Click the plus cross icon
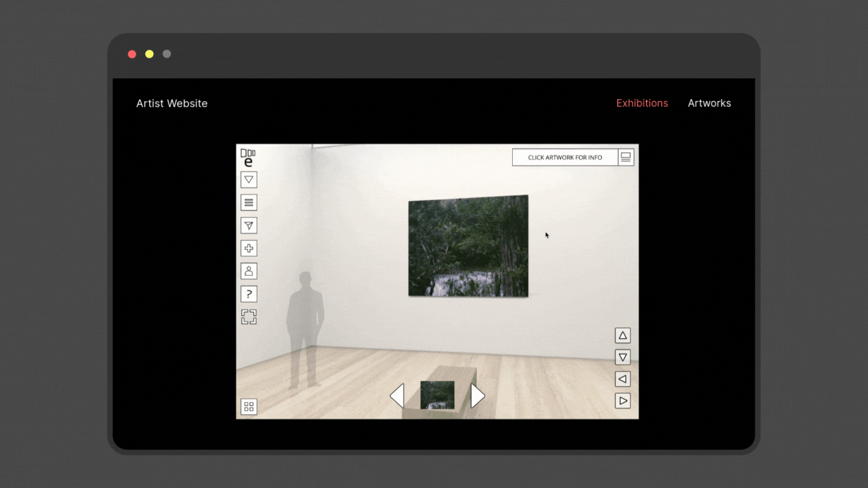 [x=249, y=248]
